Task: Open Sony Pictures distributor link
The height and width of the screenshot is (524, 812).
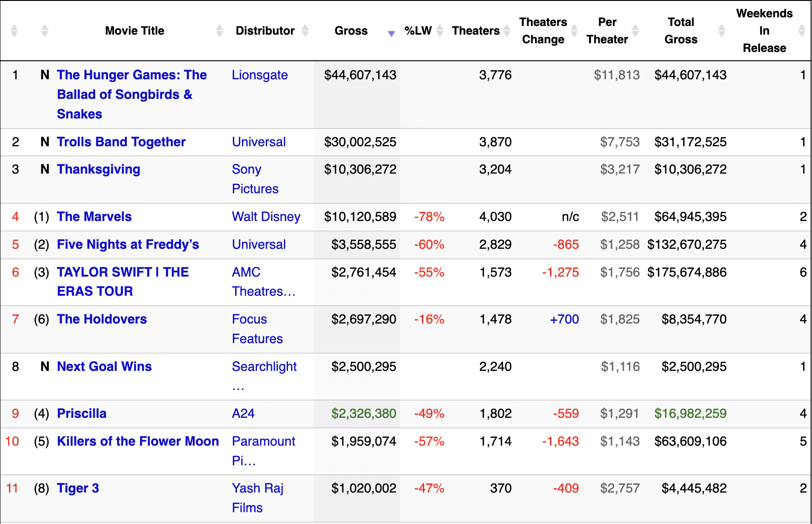Action: [255, 179]
